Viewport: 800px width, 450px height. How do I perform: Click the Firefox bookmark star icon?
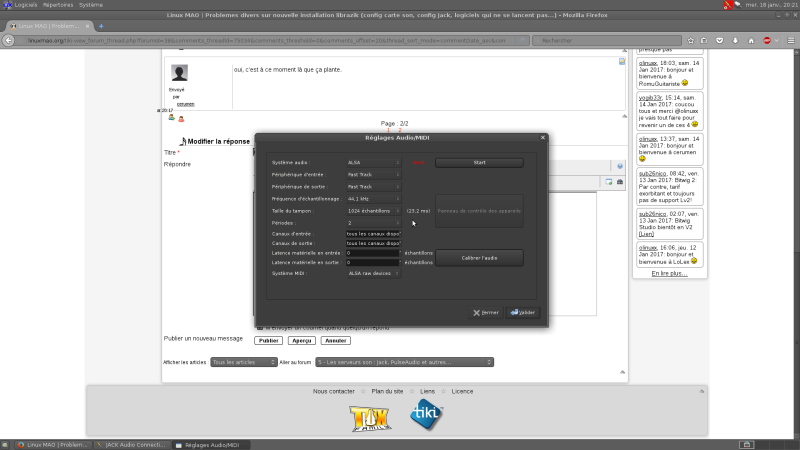point(690,40)
